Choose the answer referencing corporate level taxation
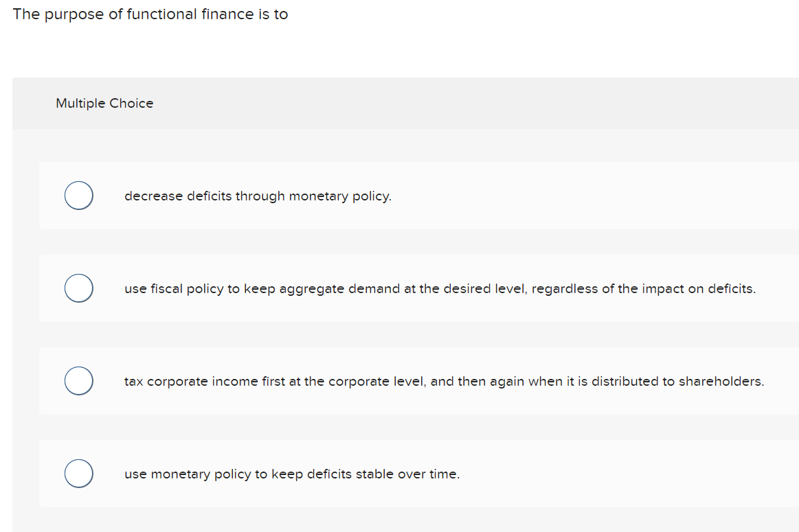Screen dimensions: 799x532 point(444,381)
